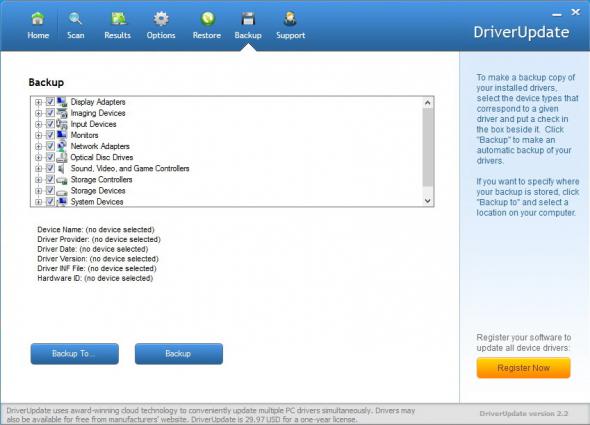The height and width of the screenshot is (425, 590).
Task: Uncheck the Display Adapters checkbox
Action: coord(50,102)
